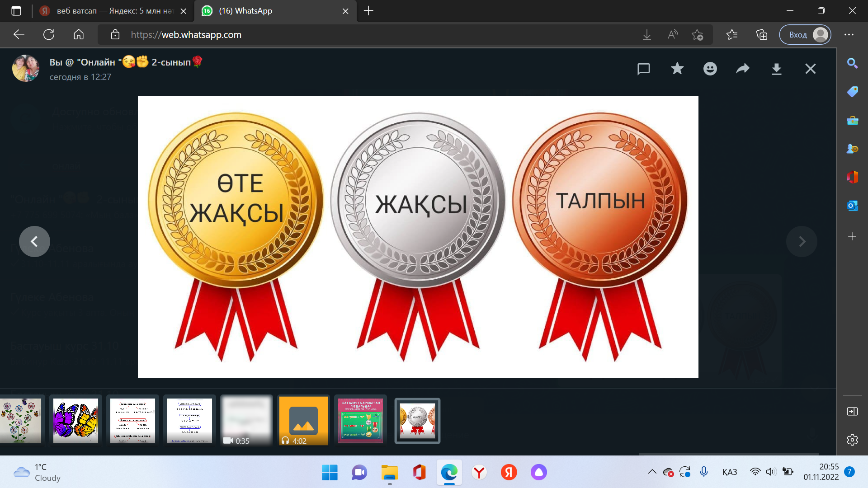React with the emoji smiley icon

coord(710,69)
